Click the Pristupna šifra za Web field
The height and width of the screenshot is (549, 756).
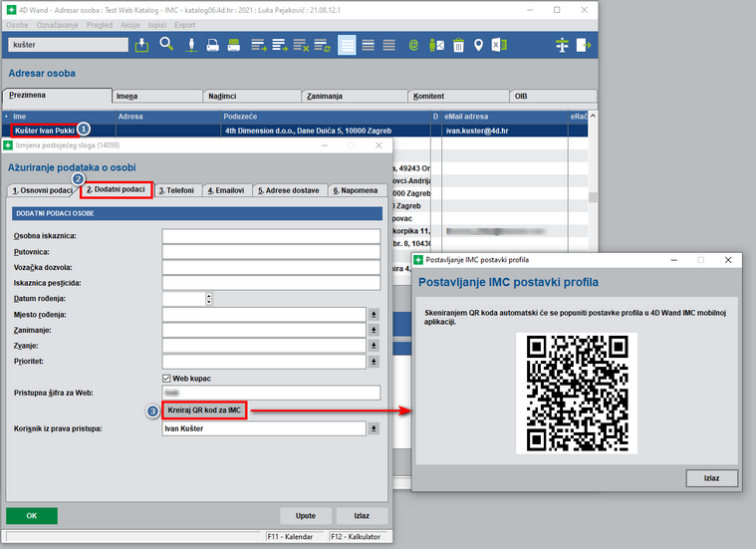point(271,393)
